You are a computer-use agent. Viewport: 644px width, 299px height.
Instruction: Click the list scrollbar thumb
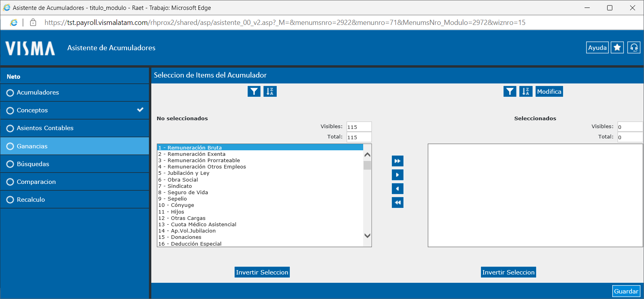[x=368, y=165]
